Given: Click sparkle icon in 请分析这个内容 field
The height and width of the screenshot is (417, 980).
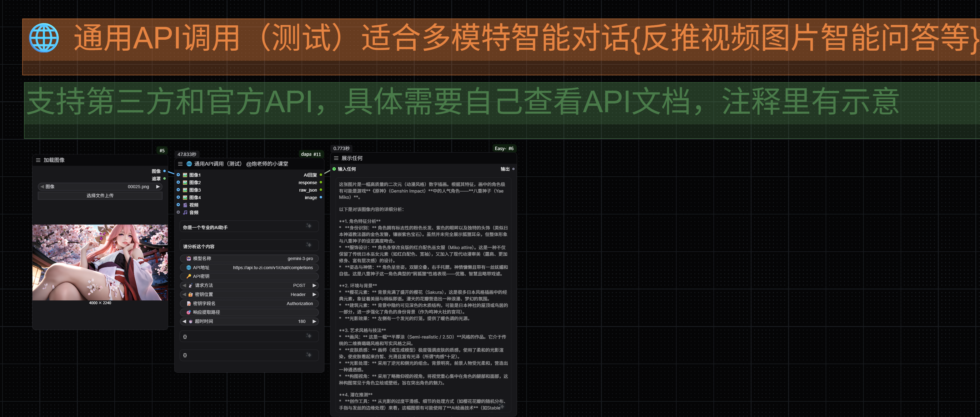Looking at the screenshot, I should (x=309, y=245).
